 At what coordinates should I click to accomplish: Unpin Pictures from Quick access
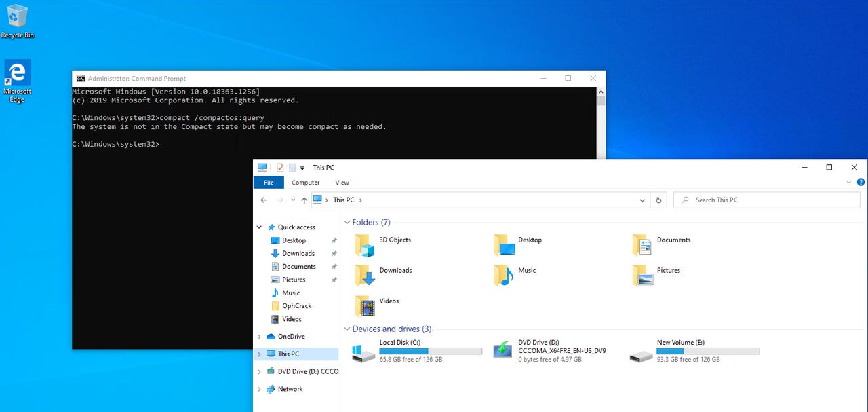(x=333, y=280)
